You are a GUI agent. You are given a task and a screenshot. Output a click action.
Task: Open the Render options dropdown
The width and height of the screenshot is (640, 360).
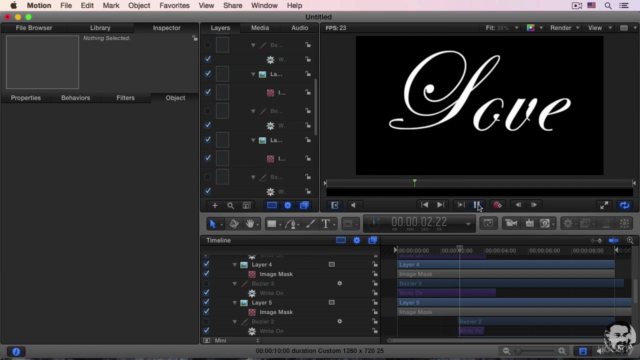564,28
